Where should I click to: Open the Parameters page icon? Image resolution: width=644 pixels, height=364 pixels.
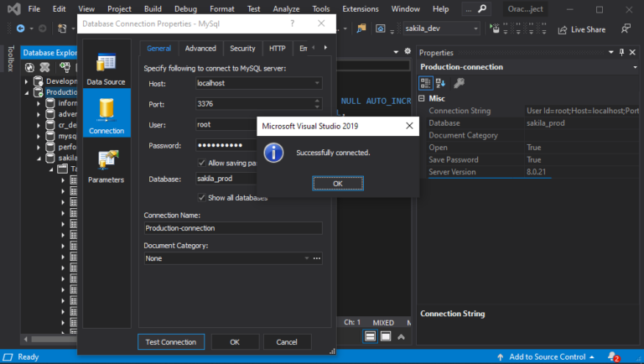click(106, 166)
